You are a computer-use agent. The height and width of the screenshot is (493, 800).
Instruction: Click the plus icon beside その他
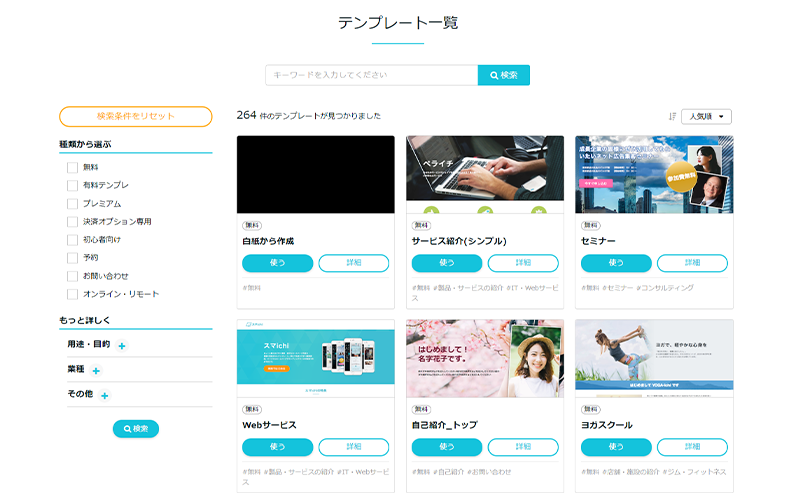104,395
